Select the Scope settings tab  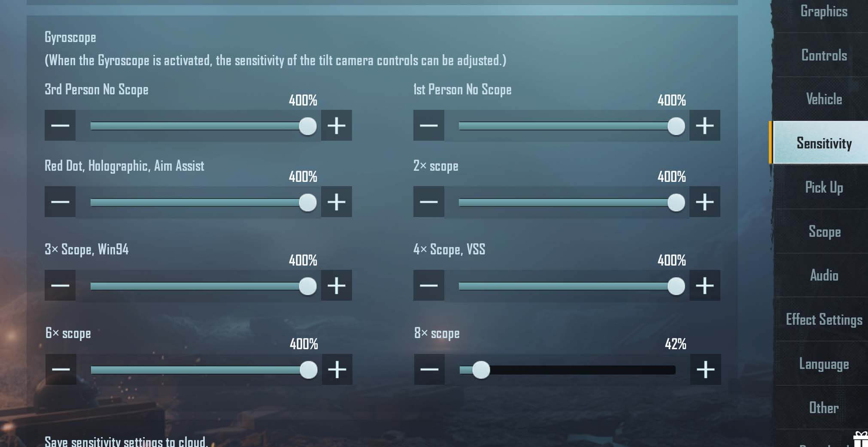point(824,232)
